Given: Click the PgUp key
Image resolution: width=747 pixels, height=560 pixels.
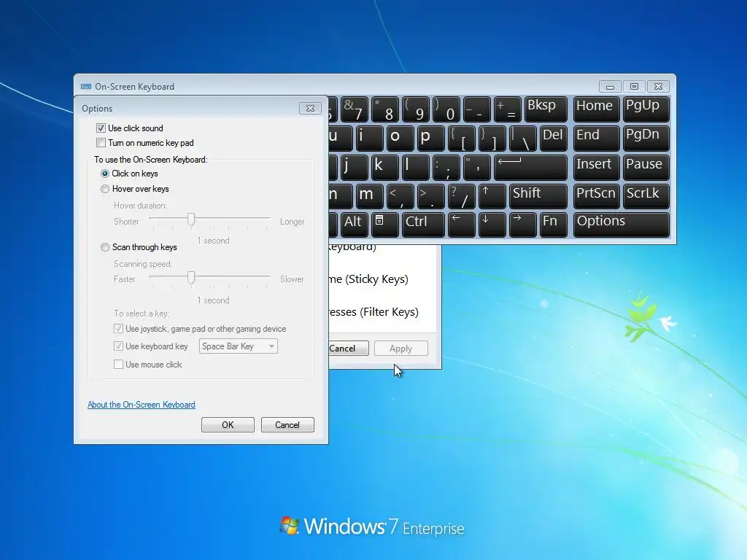Looking at the screenshot, I should click(646, 109).
